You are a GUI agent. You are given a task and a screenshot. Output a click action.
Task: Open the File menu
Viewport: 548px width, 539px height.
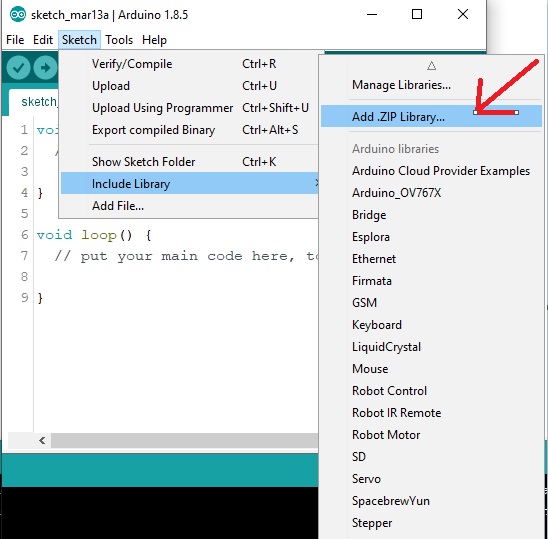pos(15,40)
